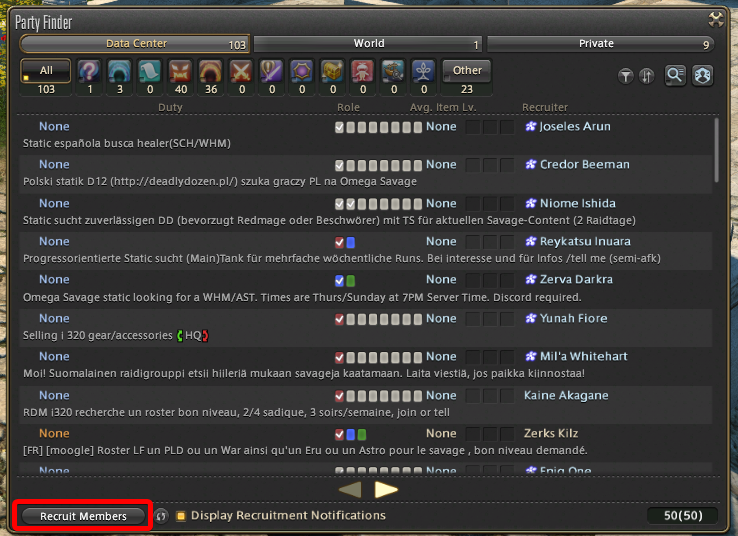Open the magnifying glass search icon
The image size is (738, 536).
[x=676, y=76]
